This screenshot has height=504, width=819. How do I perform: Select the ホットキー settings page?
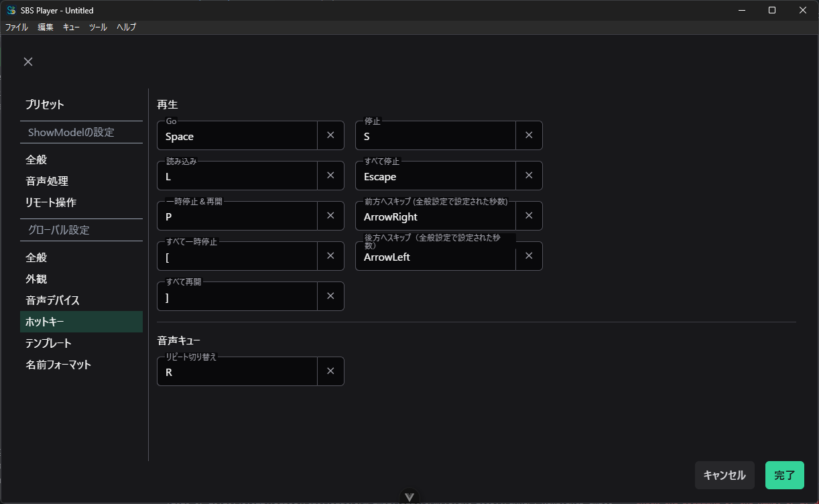click(81, 322)
